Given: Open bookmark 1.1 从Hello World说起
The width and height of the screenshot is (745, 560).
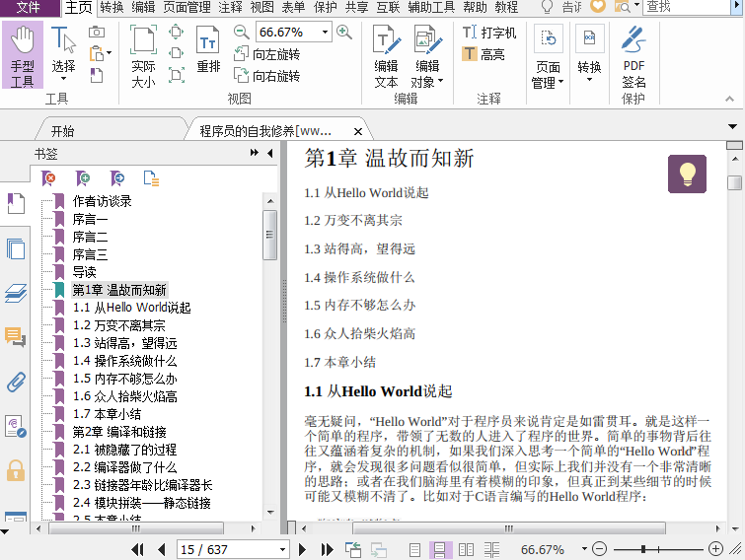Looking at the screenshot, I should [131, 308].
